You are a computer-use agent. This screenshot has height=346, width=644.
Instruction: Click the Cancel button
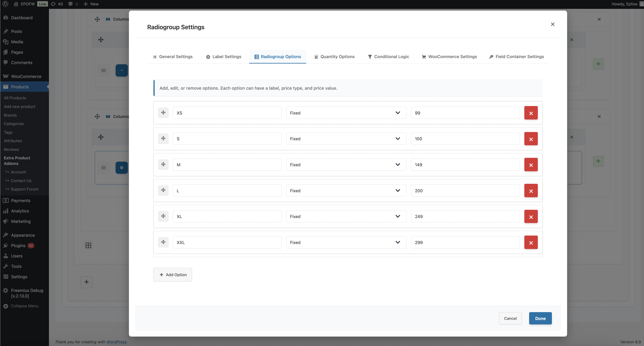[x=510, y=318]
